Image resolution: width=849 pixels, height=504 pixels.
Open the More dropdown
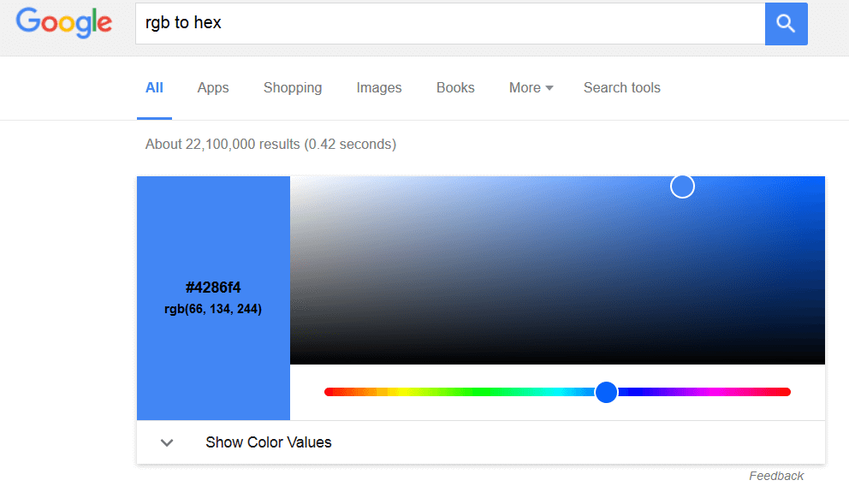click(531, 87)
